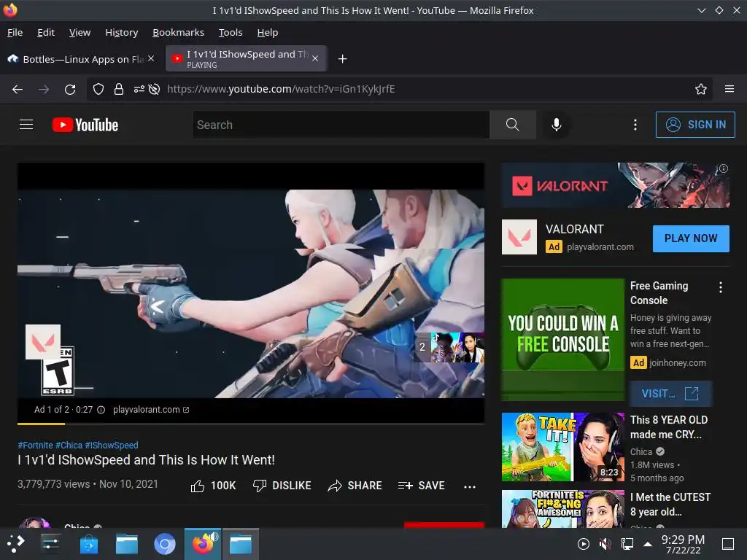
Task: Go to the YouTube home logo
Action: coord(85,125)
